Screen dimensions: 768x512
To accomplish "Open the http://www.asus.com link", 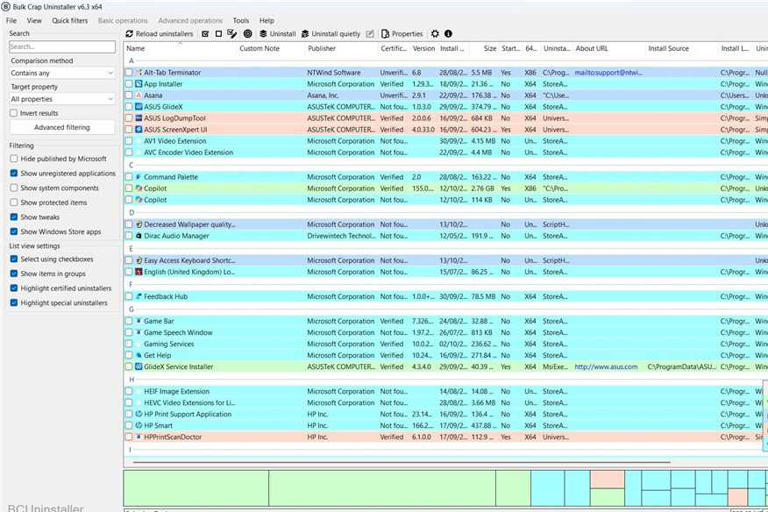I will [x=606, y=366].
